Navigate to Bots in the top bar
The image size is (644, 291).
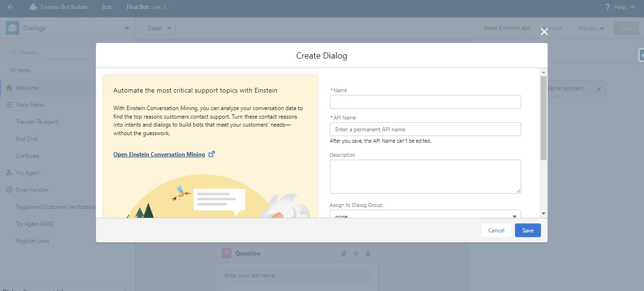107,7
